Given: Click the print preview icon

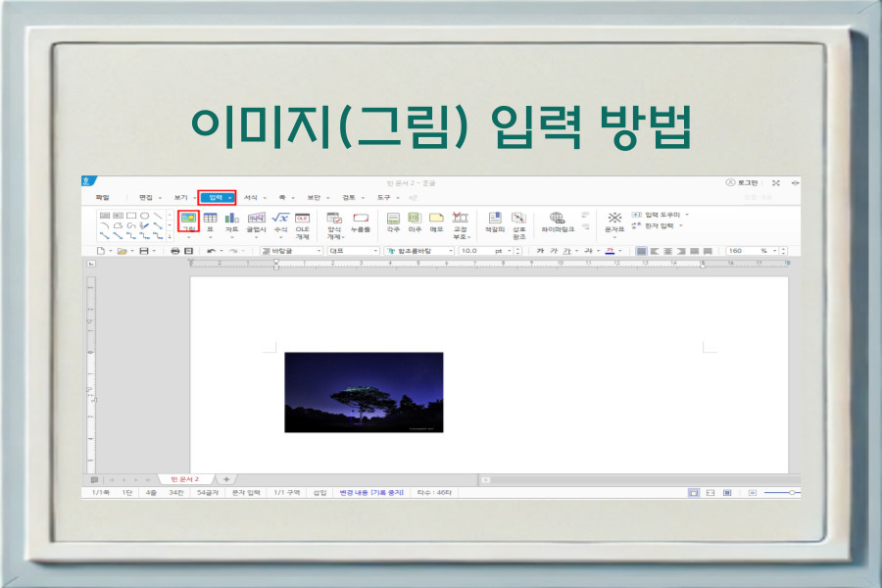Looking at the screenshot, I should (x=189, y=251).
